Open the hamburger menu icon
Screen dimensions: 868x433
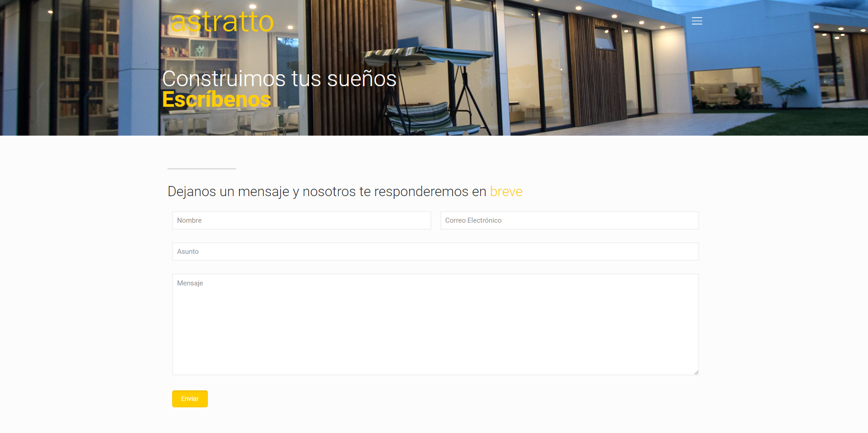pos(697,21)
